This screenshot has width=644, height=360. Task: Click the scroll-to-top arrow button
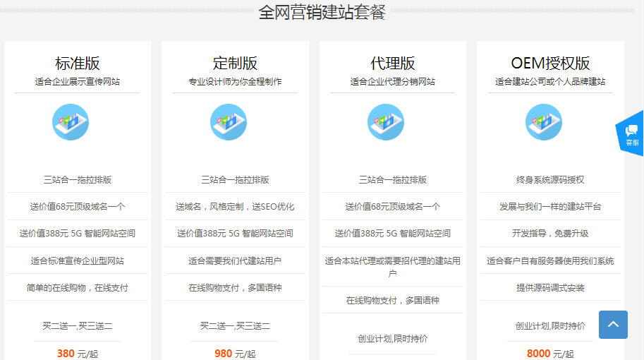coord(613,325)
